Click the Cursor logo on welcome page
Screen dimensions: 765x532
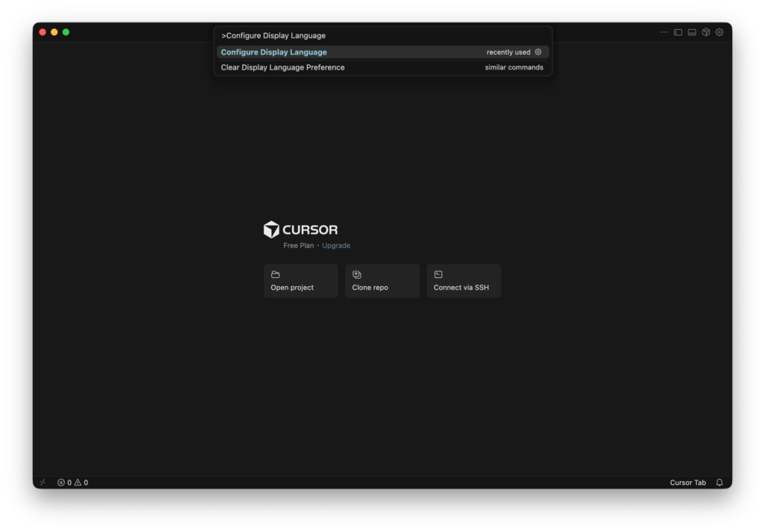[300, 229]
